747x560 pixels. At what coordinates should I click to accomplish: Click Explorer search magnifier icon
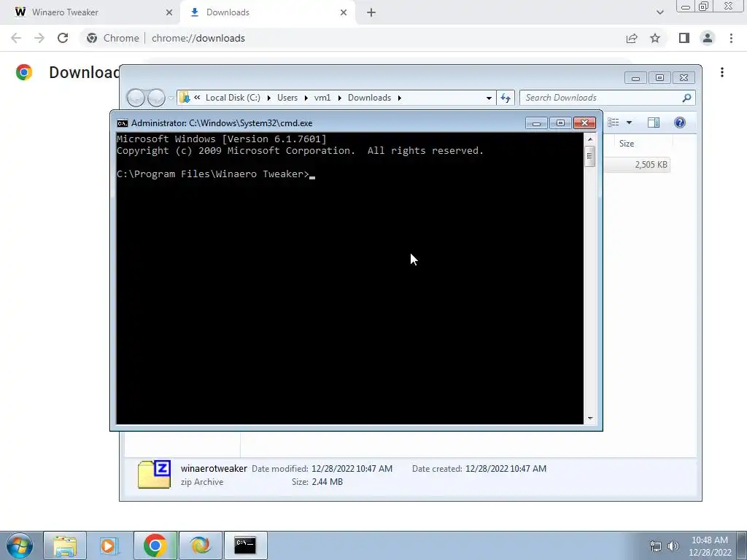tap(686, 98)
